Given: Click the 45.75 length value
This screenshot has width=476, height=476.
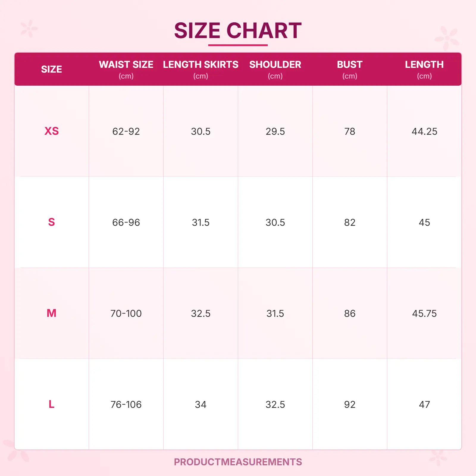Looking at the screenshot, I should (x=424, y=314).
